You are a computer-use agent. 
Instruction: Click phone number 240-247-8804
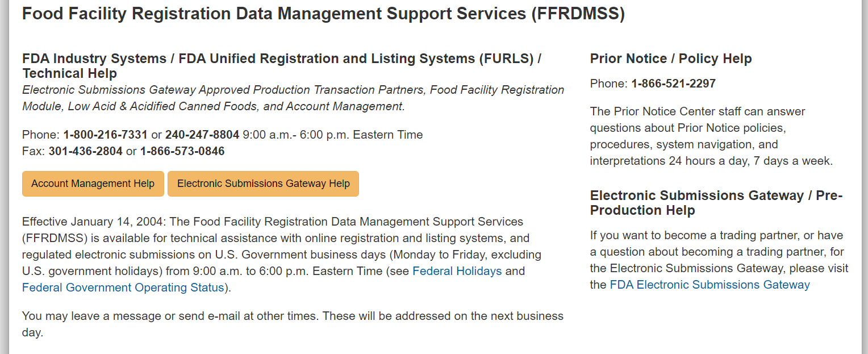coord(202,135)
